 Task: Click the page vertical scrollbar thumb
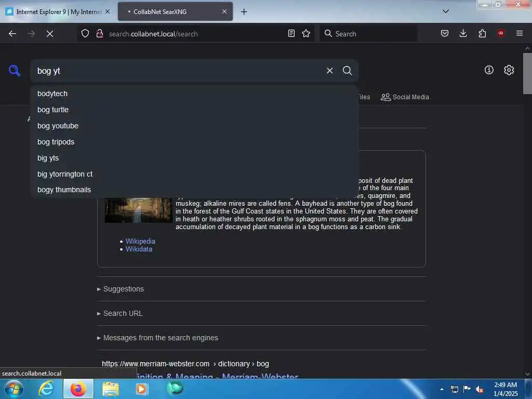[x=527, y=73]
